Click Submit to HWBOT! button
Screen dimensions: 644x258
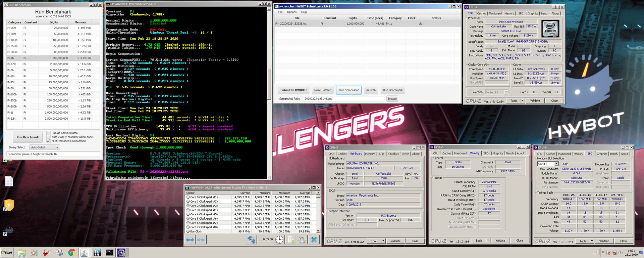click(x=293, y=90)
